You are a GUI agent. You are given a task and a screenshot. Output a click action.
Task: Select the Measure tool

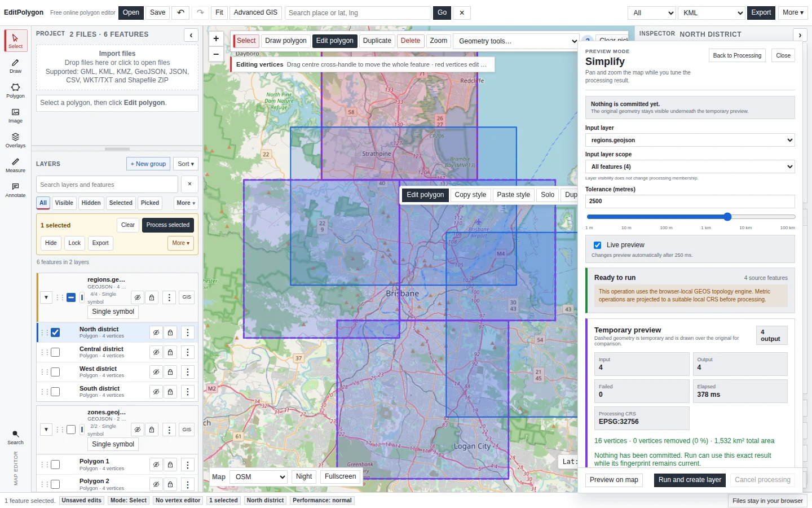pos(16,165)
